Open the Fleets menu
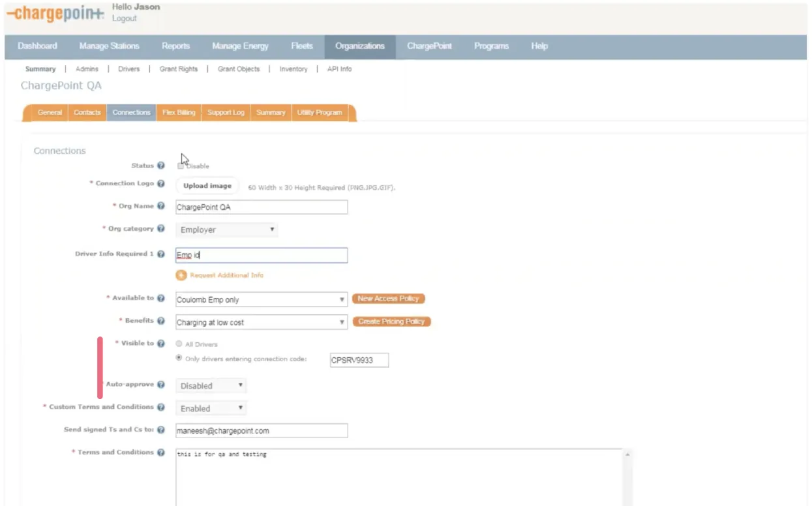Image resolution: width=812 pixels, height=506 pixels. tap(302, 46)
